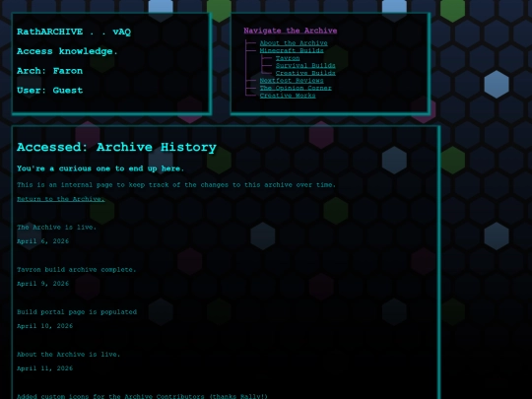Click the User: Guest line
532x399 pixels.
coord(49,91)
